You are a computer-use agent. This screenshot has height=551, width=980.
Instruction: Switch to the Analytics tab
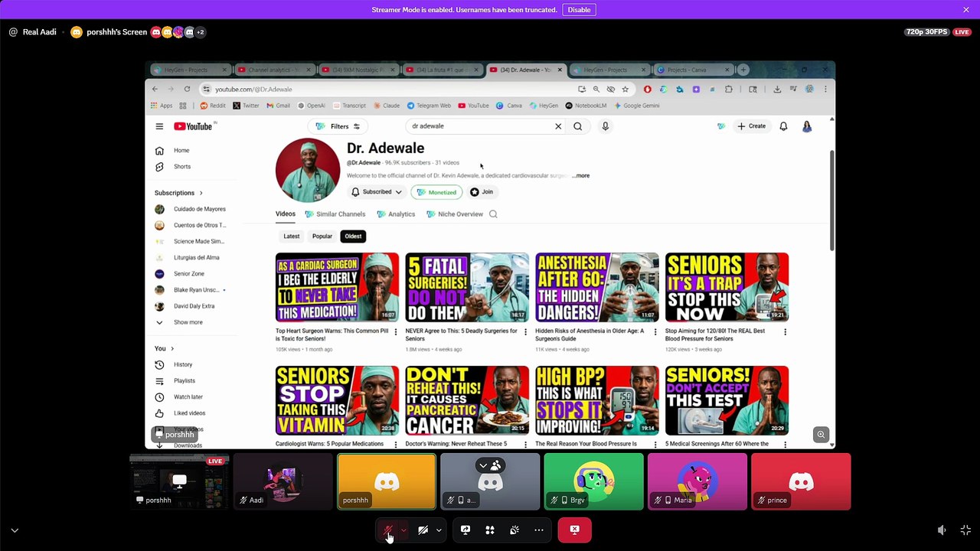coord(396,214)
